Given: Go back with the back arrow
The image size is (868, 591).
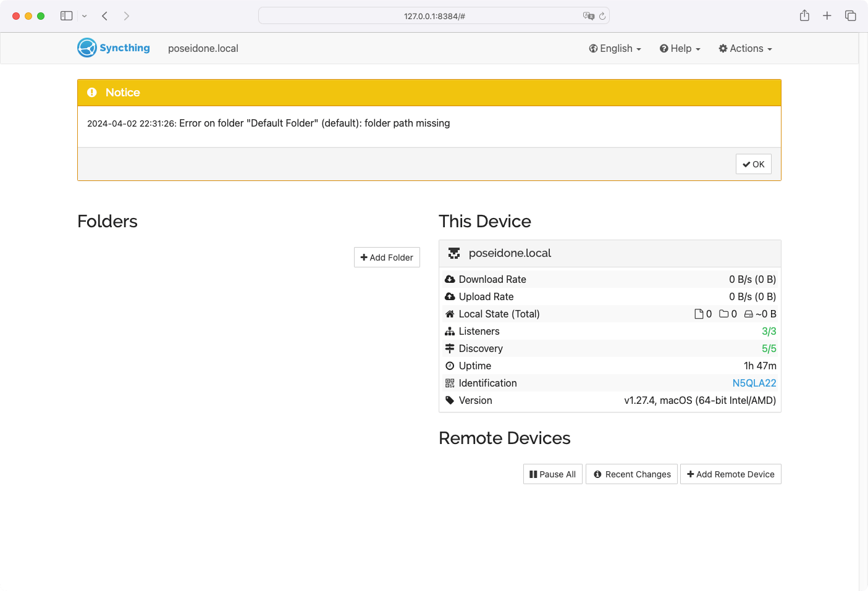Looking at the screenshot, I should click(105, 16).
